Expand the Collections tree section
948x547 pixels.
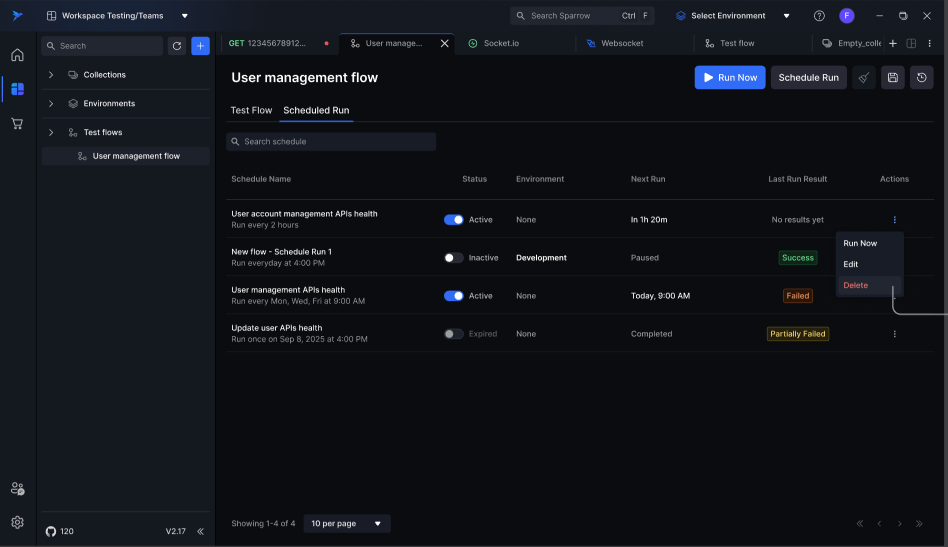51,75
